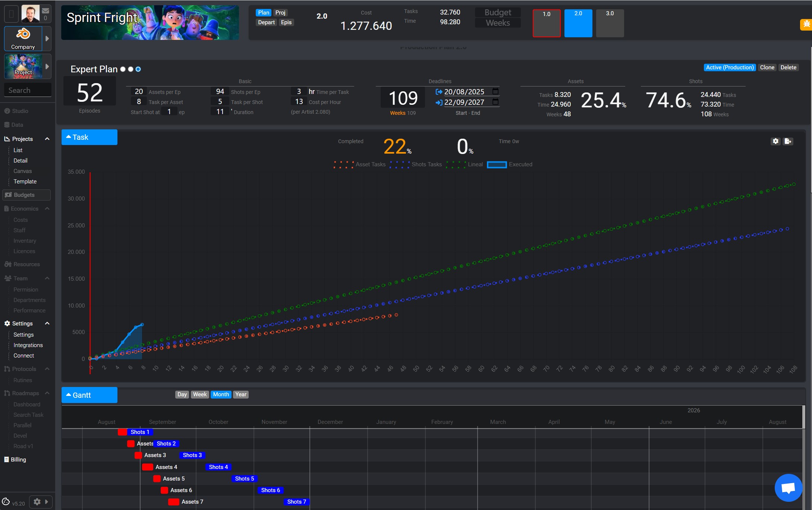Collapse the Projects sidebar section

47,139
